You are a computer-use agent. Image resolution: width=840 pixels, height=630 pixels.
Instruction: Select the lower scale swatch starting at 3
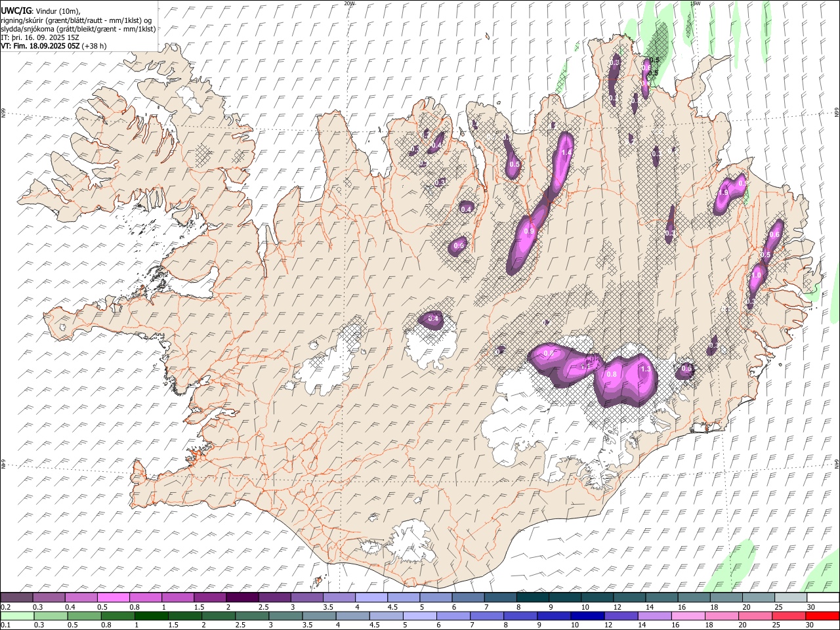pyautogui.click(x=285, y=616)
